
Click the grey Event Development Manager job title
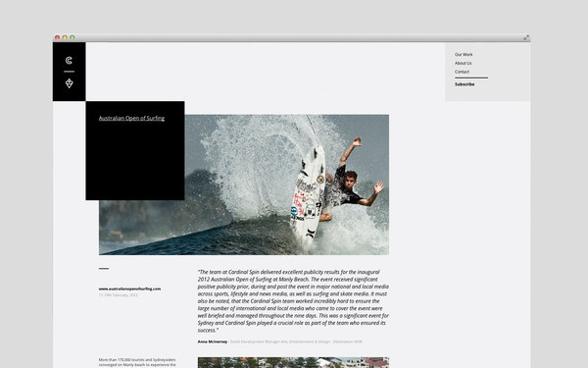coord(296,342)
